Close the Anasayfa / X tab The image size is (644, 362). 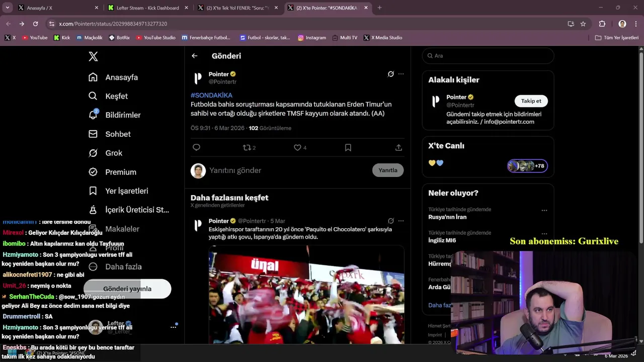click(97, 8)
